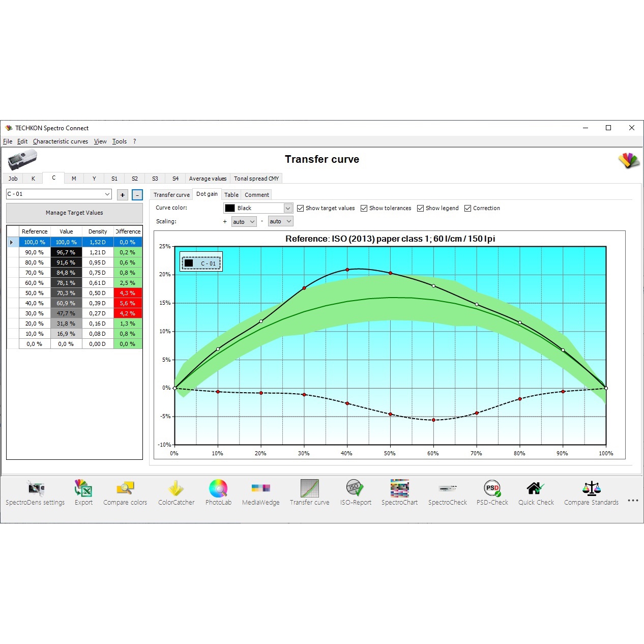Launch PSD-Check

pos(492,493)
